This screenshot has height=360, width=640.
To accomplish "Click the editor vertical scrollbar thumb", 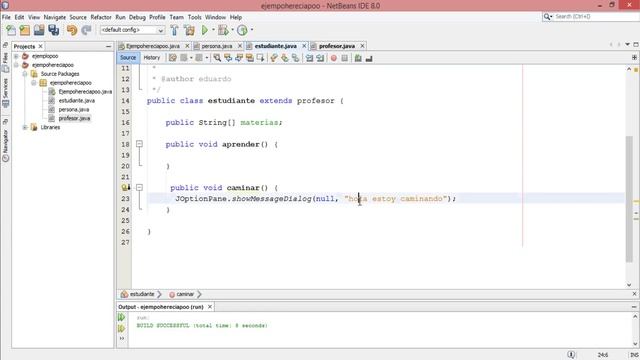I will (x=629, y=199).
